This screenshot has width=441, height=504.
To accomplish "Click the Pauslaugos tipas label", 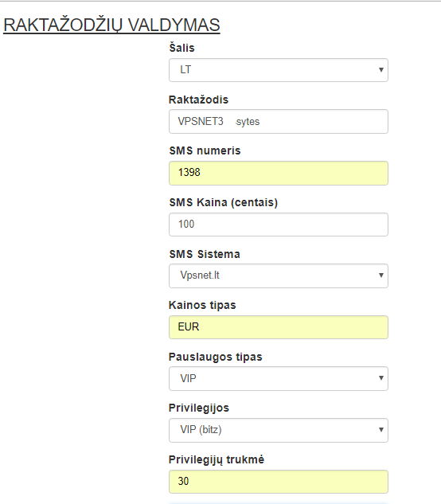I will pyautogui.click(x=216, y=357).
